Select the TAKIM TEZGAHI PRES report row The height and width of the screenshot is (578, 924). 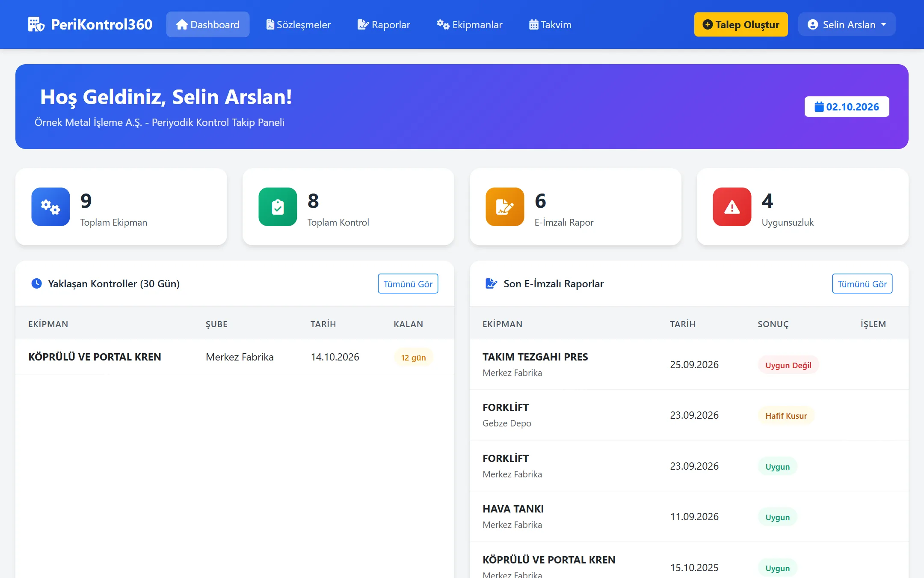point(689,364)
